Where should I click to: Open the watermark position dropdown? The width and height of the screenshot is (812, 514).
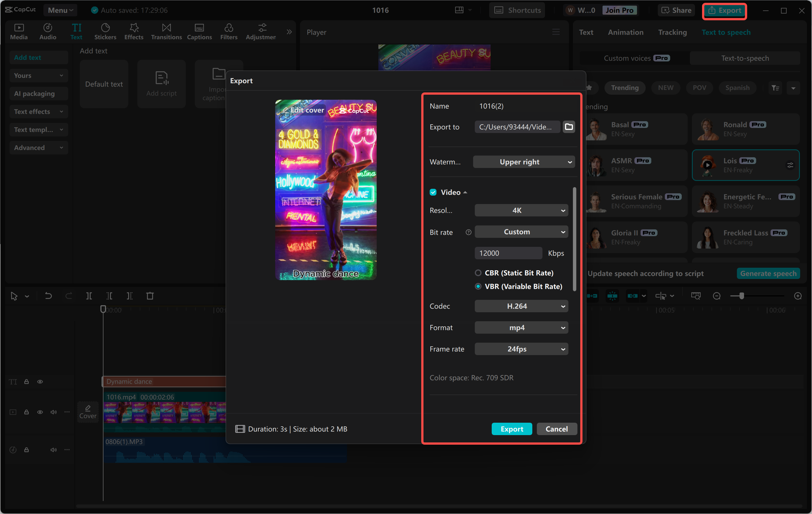[524, 162]
